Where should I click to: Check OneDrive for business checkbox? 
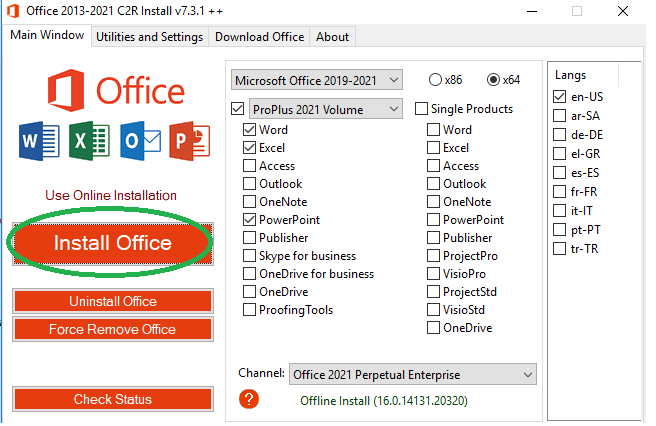249,274
